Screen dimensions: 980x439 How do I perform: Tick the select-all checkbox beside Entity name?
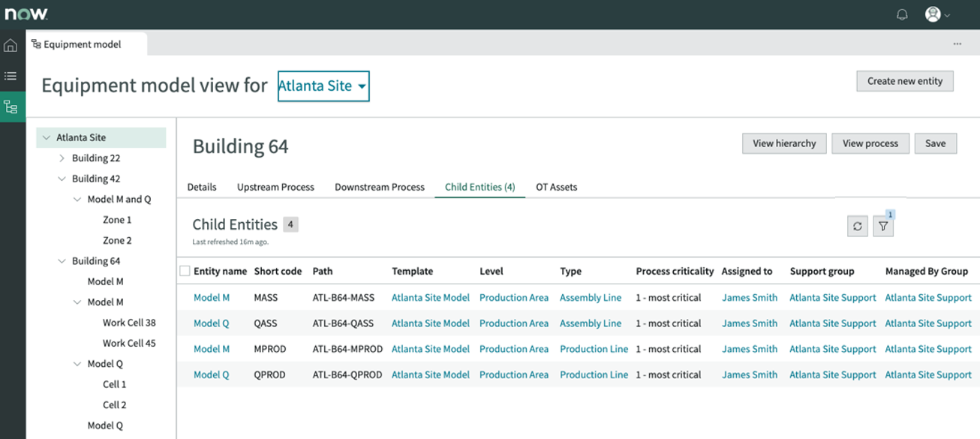coord(185,271)
